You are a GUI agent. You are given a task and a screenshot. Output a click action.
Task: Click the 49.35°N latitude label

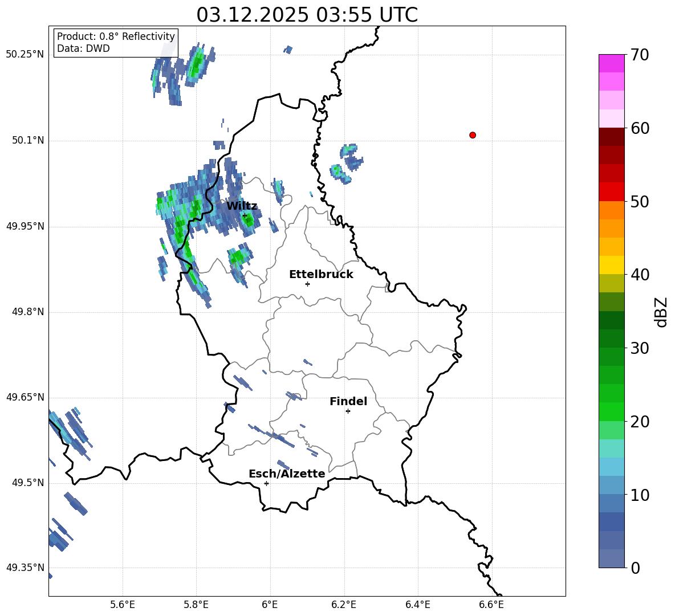(25, 568)
